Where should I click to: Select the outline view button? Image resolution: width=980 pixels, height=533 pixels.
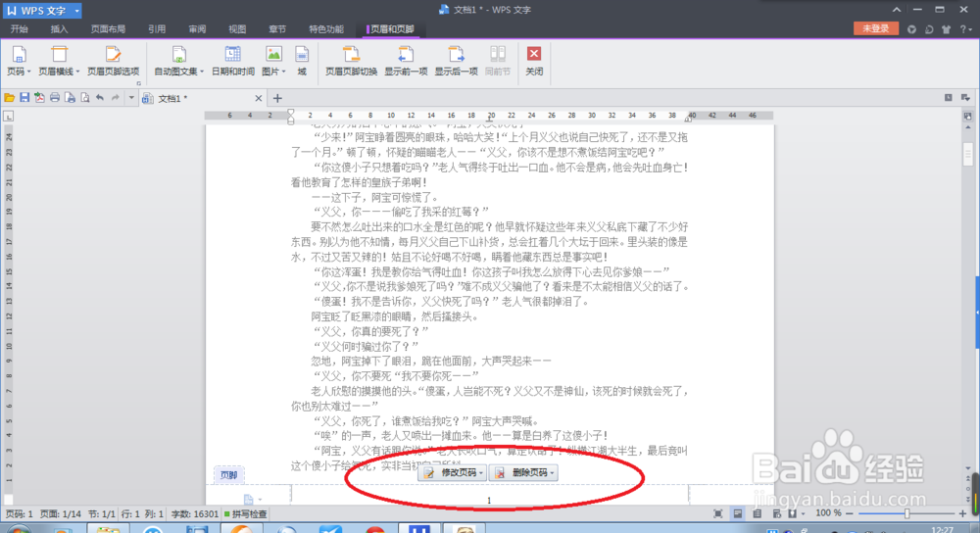[x=757, y=513]
